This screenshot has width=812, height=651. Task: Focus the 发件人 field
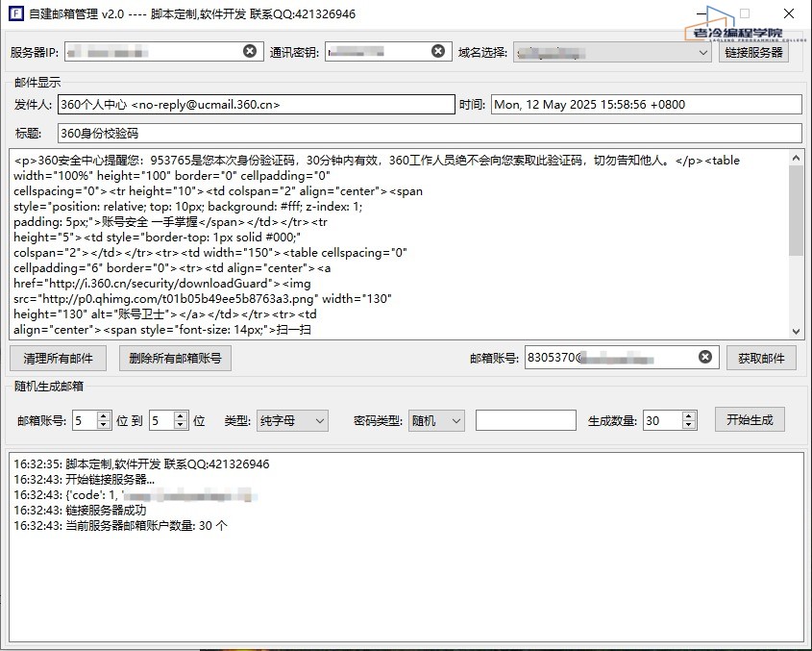(x=257, y=104)
